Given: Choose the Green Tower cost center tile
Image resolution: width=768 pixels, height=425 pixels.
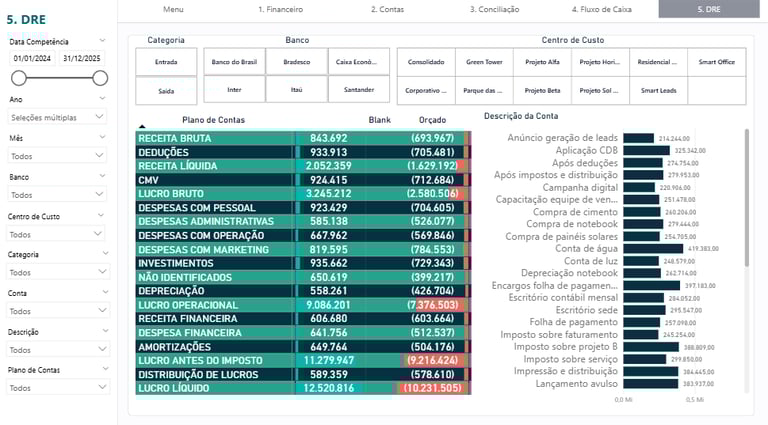Looking at the screenshot, I should pos(483,61).
